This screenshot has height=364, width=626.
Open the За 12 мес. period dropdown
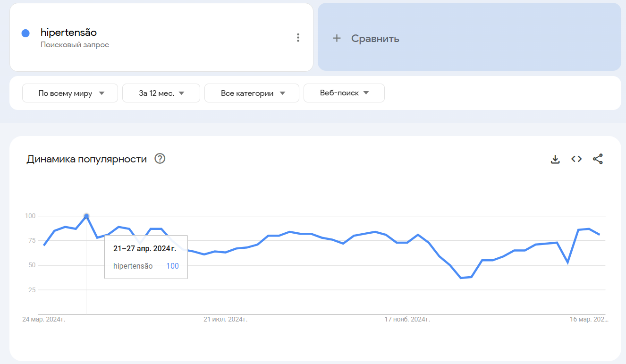coord(161,93)
